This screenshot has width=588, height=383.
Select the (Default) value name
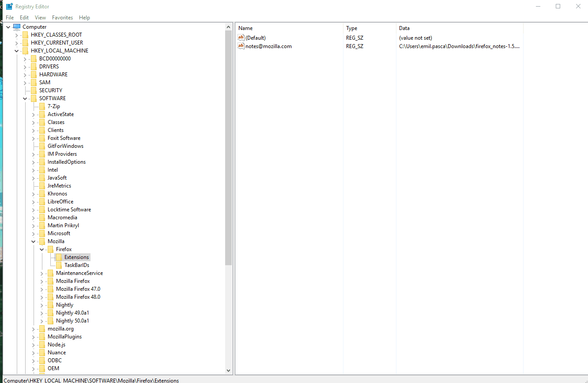tap(256, 38)
